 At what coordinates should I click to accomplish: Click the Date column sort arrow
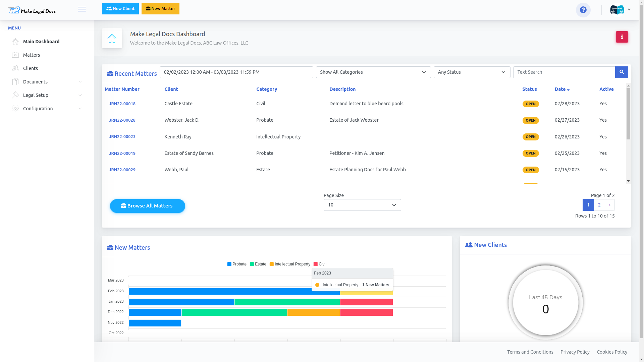568,90
